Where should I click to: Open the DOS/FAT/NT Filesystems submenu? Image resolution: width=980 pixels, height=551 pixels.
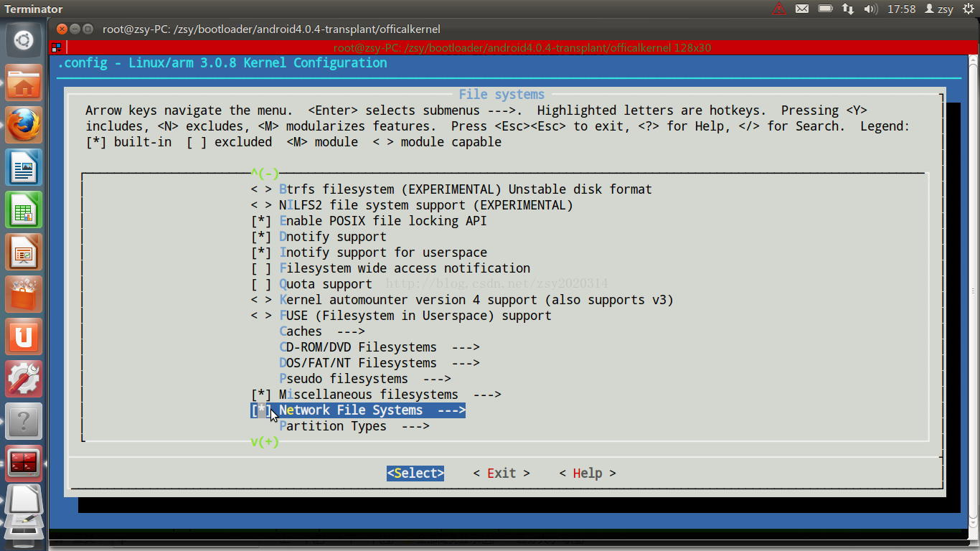(x=380, y=363)
